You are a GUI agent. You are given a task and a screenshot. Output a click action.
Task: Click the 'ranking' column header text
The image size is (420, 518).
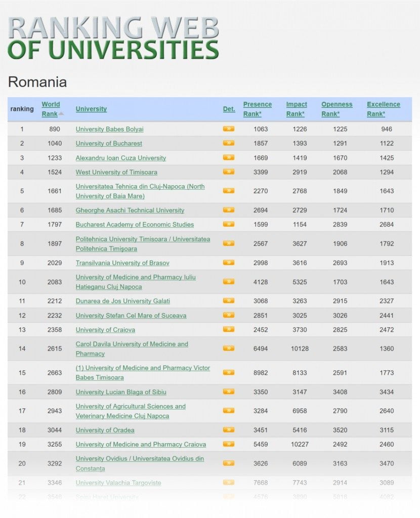(x=22, y=109)
